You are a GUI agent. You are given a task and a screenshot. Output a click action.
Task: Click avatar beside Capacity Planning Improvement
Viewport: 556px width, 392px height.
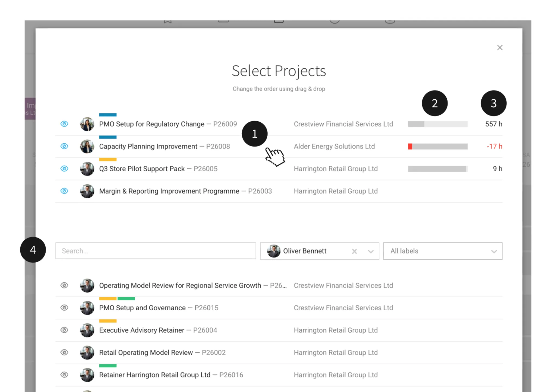click(x=87, y=146)
